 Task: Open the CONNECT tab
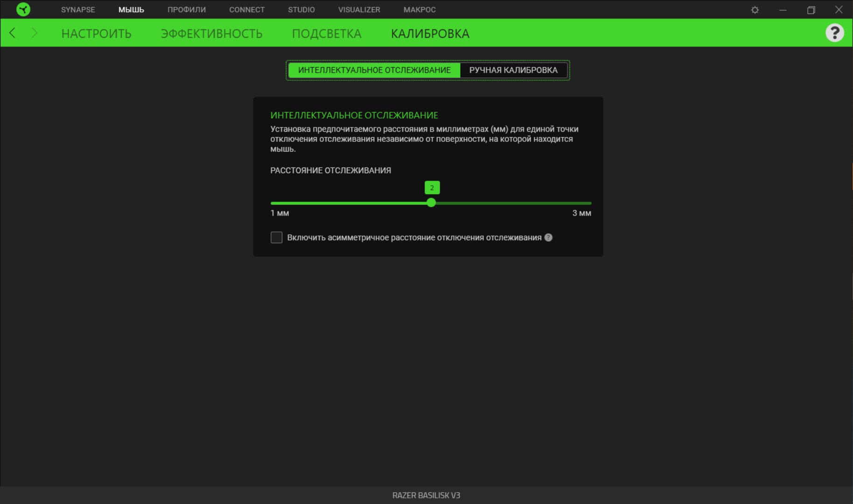pyautogui.click(x=247, y=10)
